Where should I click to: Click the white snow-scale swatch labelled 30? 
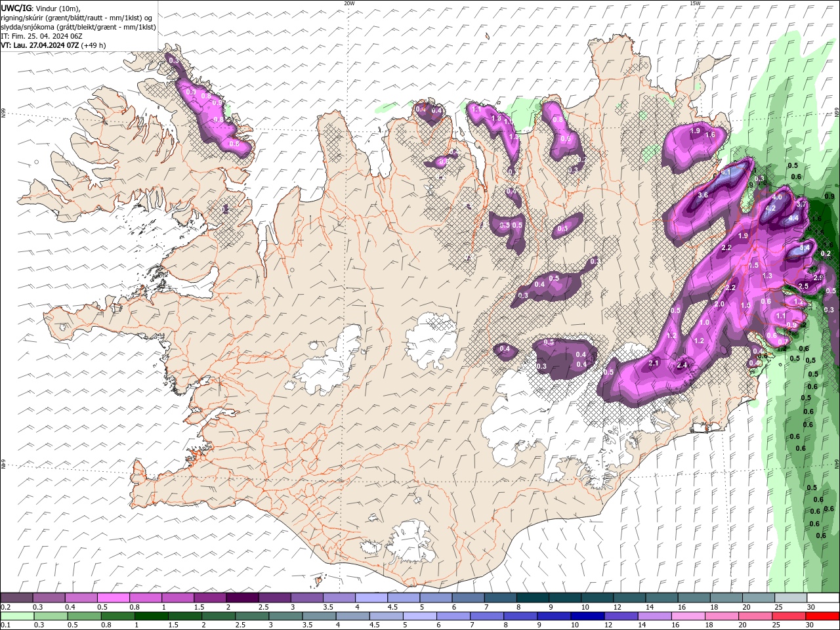click(x=824, y=598)
